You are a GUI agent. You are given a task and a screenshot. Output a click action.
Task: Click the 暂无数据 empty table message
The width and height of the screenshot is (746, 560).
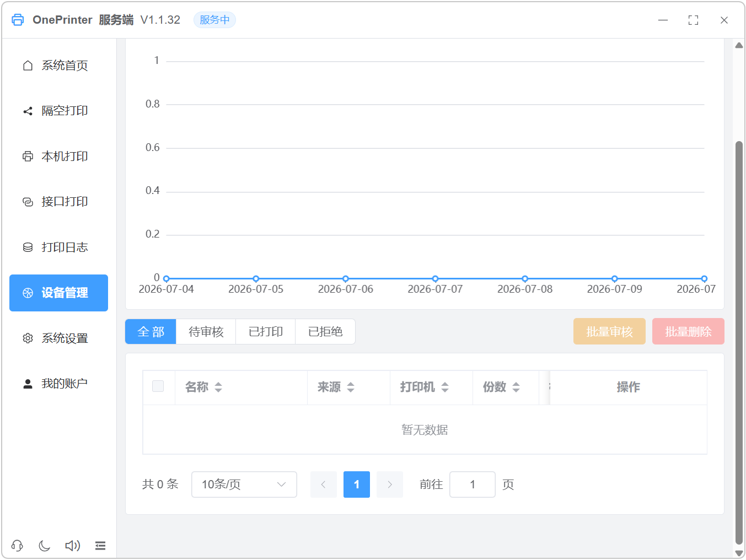[x=425, y=430]
